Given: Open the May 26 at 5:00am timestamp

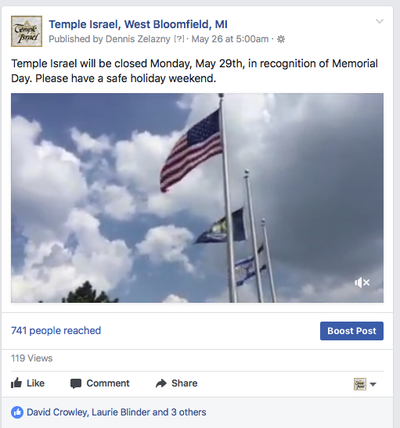Looking at the screenshot, I should point(230,39).
